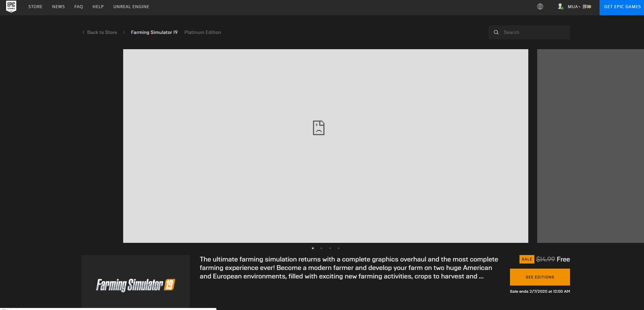Click the user avatar icon

pyautogui.click(x=561, y=6)
